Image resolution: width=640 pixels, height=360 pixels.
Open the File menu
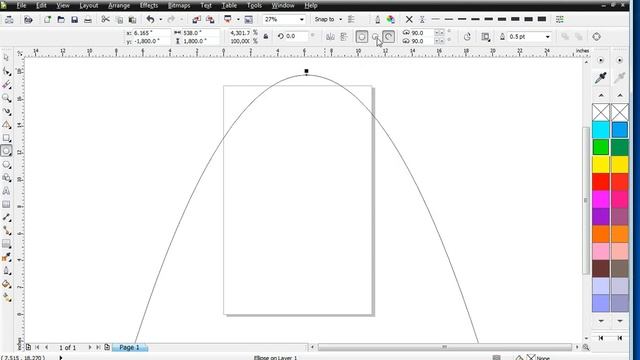tap(21, 5)
